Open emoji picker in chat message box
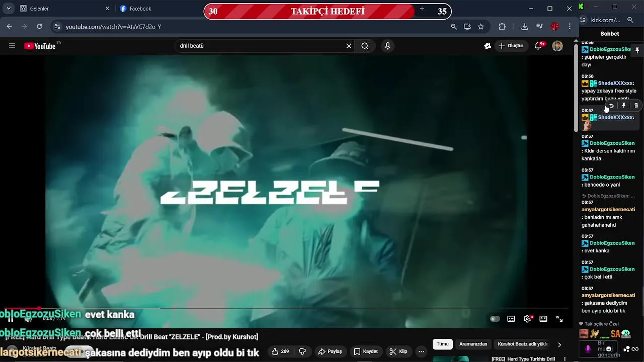Screen dimensions: 644x362 609,349
